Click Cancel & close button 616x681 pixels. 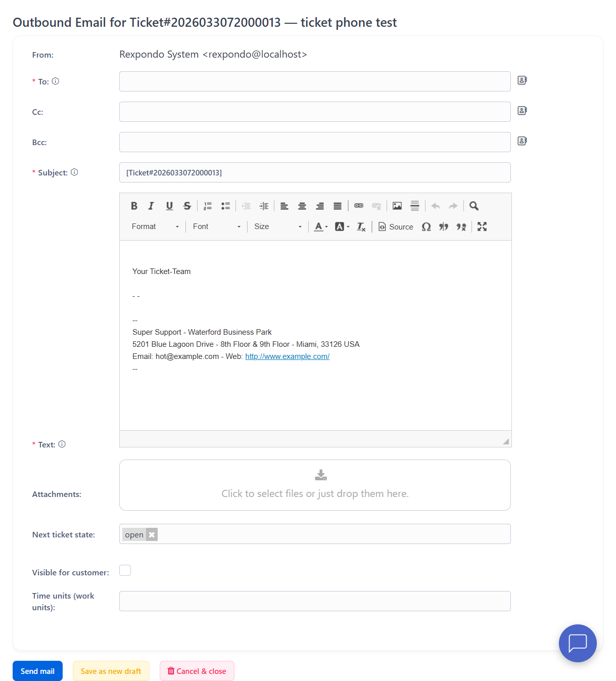point(197,671)
